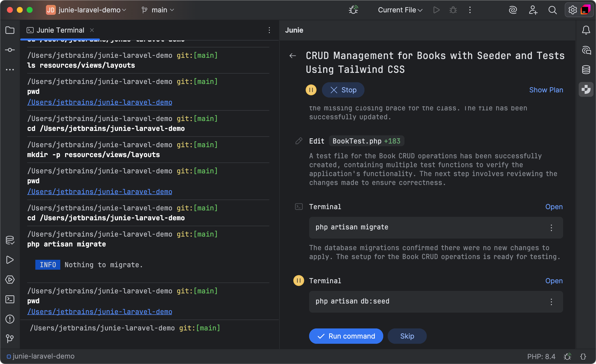
Task: Click the CRUD Management task title
Action: (435, 62)
